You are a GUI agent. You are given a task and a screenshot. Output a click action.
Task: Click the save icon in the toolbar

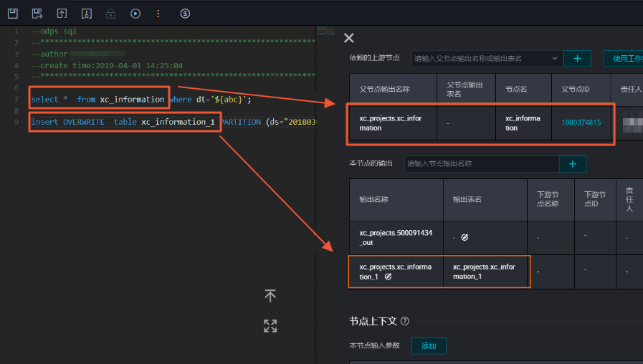[x=13, y=14]
